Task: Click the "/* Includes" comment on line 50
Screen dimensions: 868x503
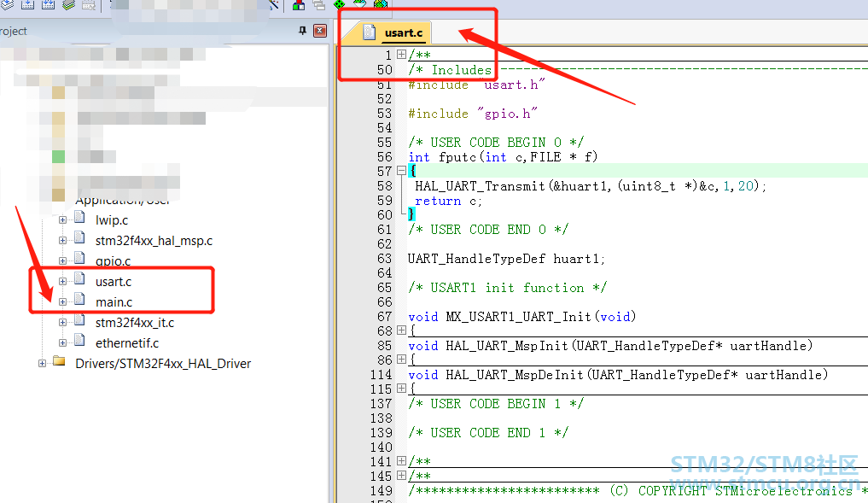Action: coord(450,70)
